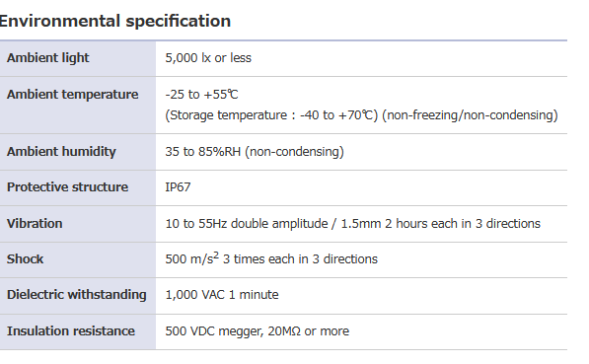This screenshot has width=589, height=364.
Task: Click the non-freezing/non-condensing note
Action: tap(470, 115)
